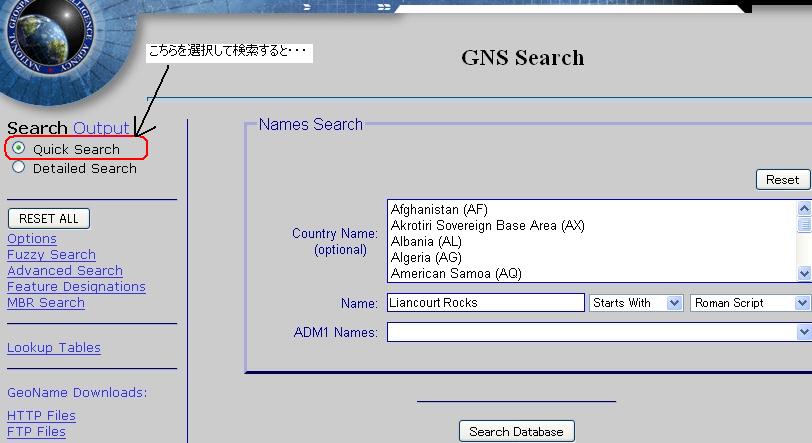The height and width of the screenshot is (443, 812).
Task: Open the FTP Files download link
Action: pyautogui.click(x=36, y=432)
